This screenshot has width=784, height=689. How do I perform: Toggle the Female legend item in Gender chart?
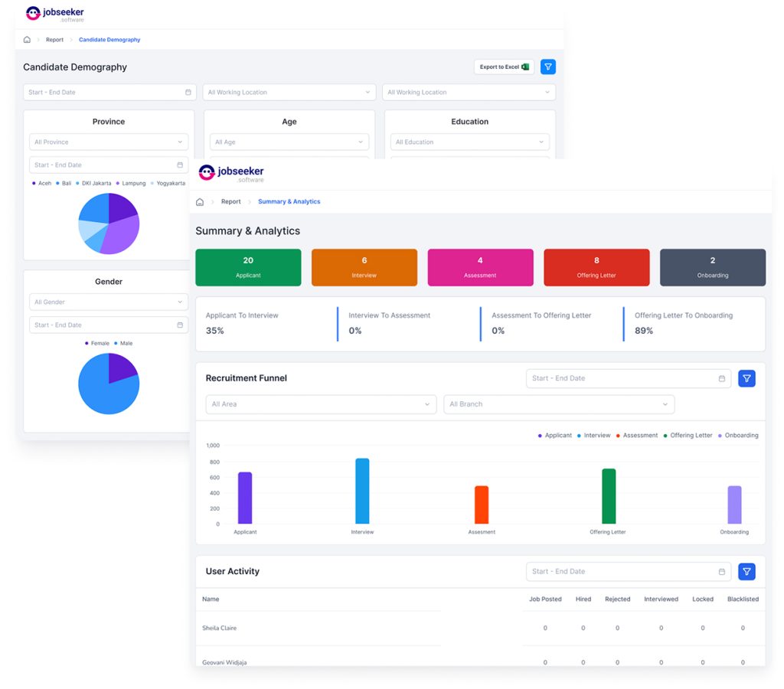97,344
